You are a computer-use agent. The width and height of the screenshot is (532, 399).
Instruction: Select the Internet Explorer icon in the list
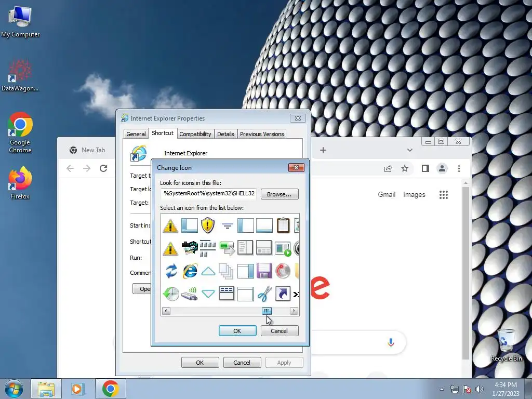pos(190,271)
